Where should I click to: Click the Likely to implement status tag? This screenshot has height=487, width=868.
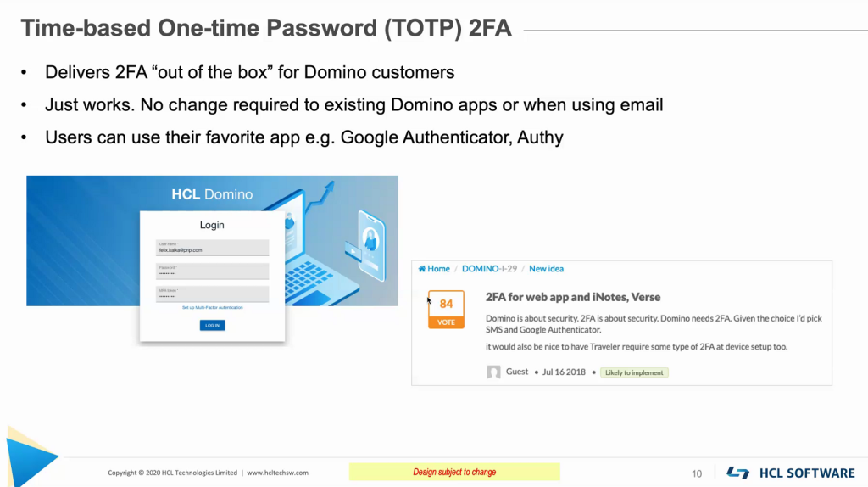pos(634,372)
